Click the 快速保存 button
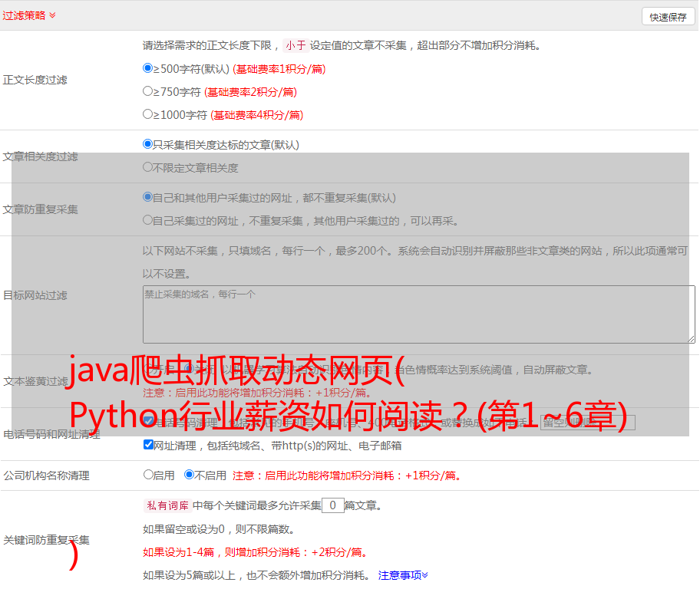The image size is (700, 589). pyautogui.click(x=668, y=17)
